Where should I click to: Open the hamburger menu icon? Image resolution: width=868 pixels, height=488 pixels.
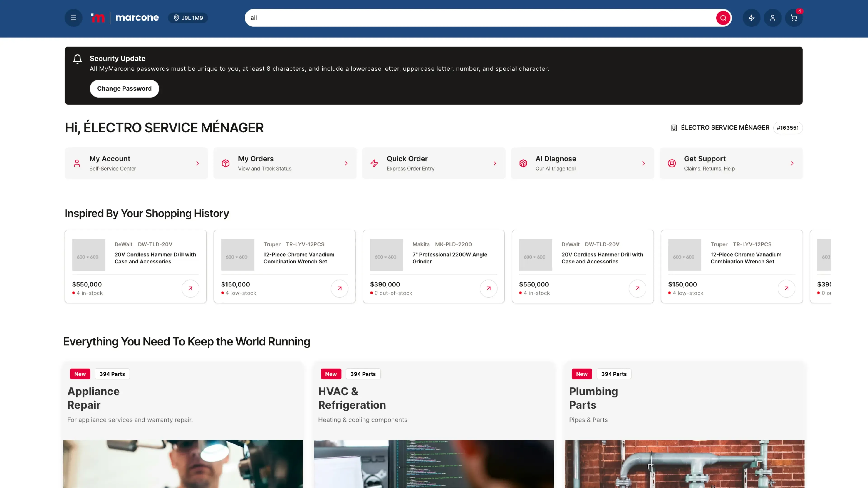(73, 18)
